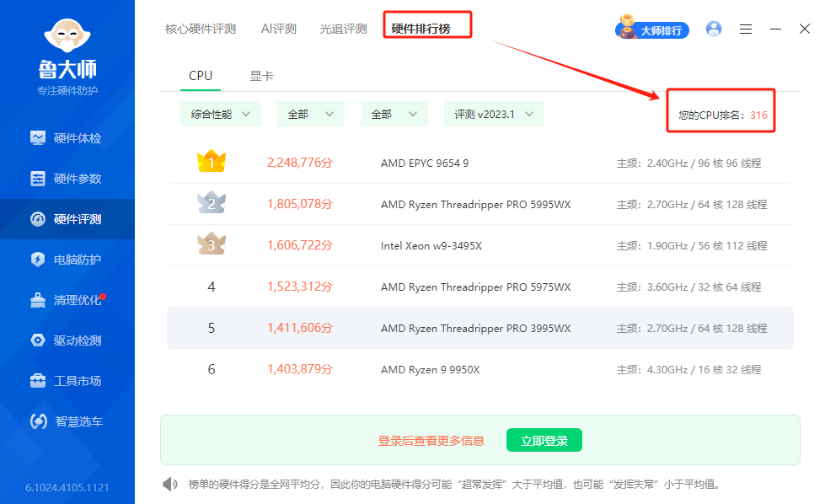This screenshot has height=504, width=825.
Task: Open the 大师排行 trophy button
Action: 652,29
